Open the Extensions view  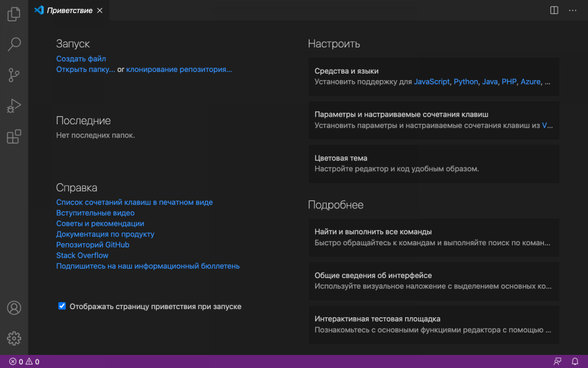pos(14,137)
